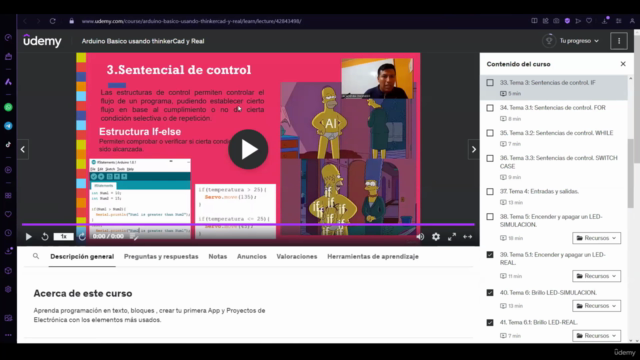This screenshot has height=360, width=640.
Task: Switch to the Valoraciones tab
Action: (297, 256)
